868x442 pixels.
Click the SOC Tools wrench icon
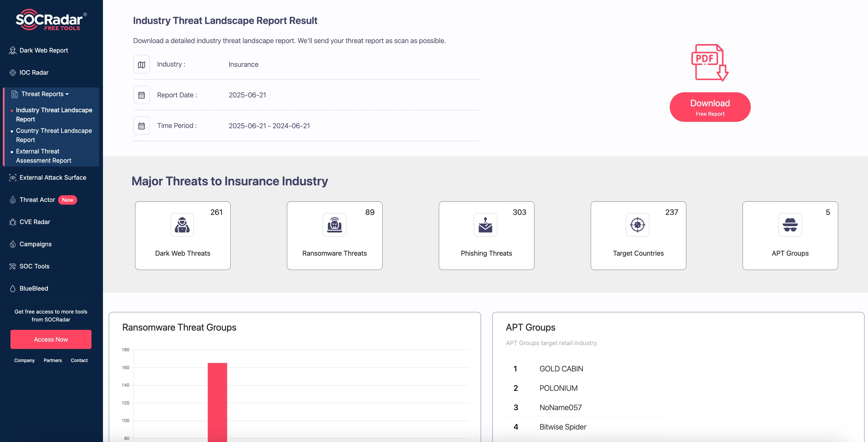tap(13, 266)
